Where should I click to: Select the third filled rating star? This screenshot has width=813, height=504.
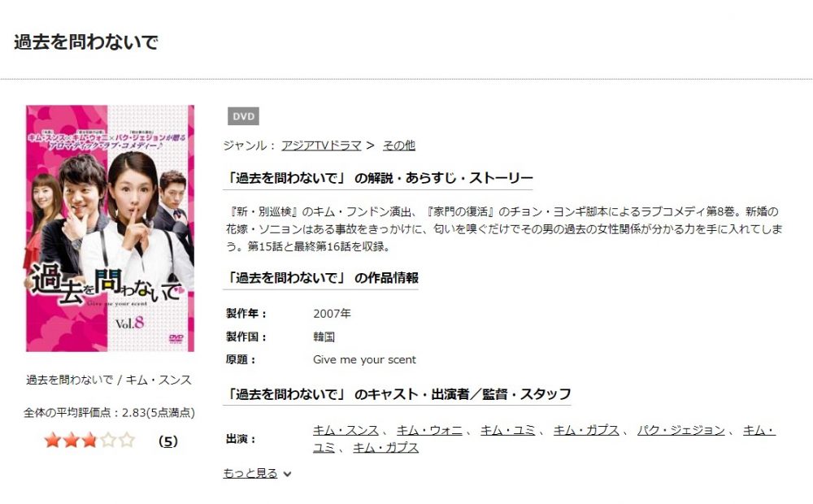point(89,441)
